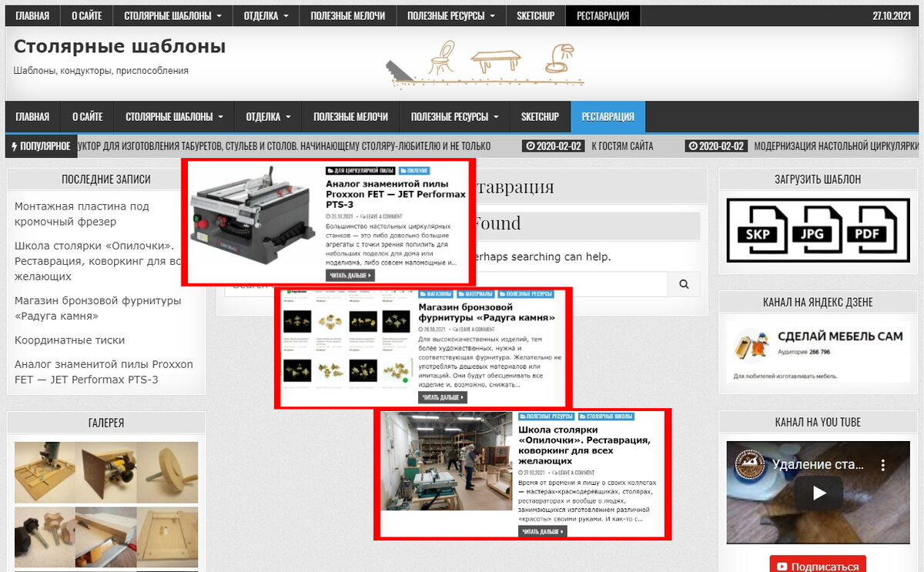Viewport: 924px width, 572px height.
Task: Click the magnifier search button
Action: click(684, 284)
